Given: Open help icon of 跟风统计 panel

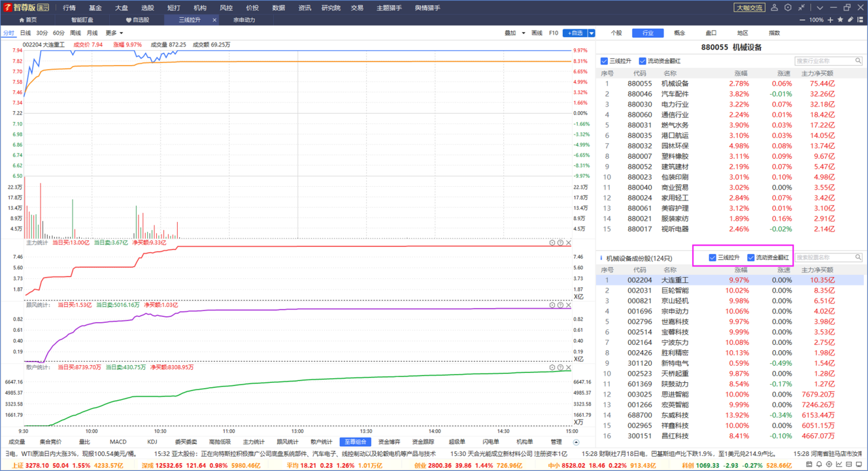Looking at the screenshot, I should pos(560,305).
